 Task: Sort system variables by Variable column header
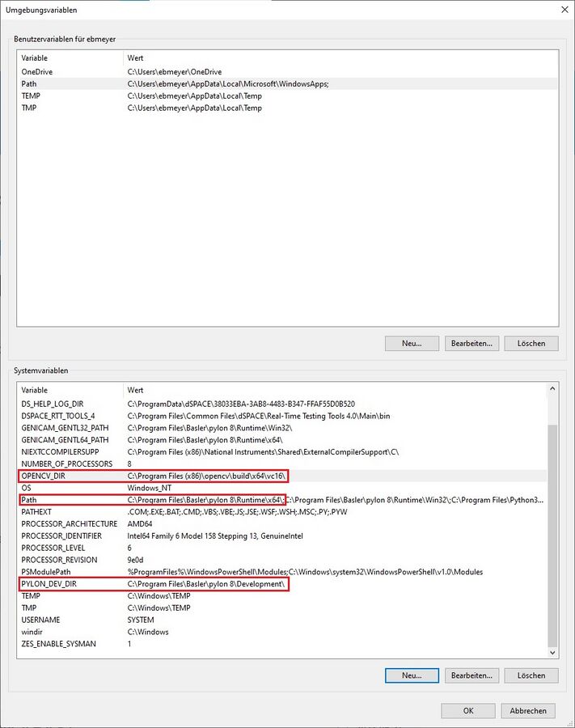pos(69,390)
